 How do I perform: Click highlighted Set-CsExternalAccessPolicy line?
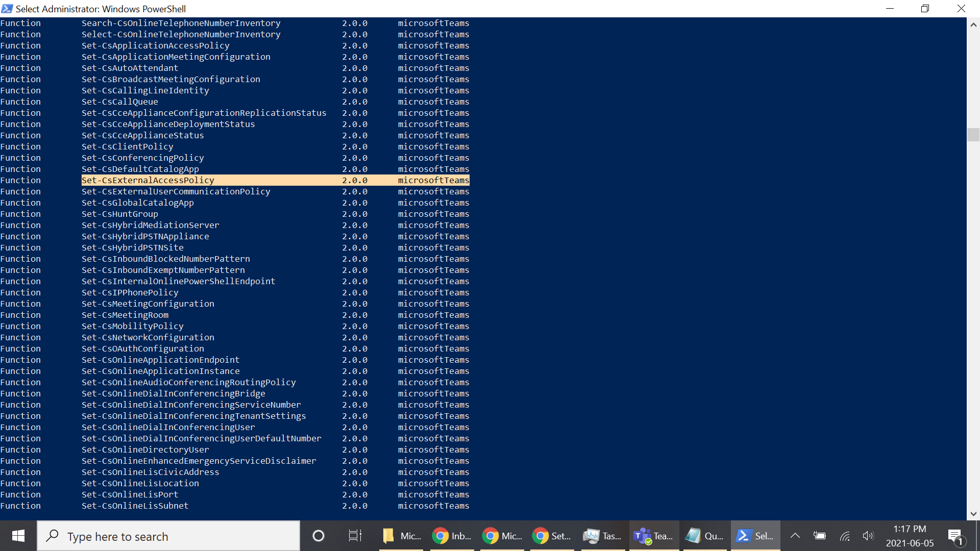[x=276, y=180]
